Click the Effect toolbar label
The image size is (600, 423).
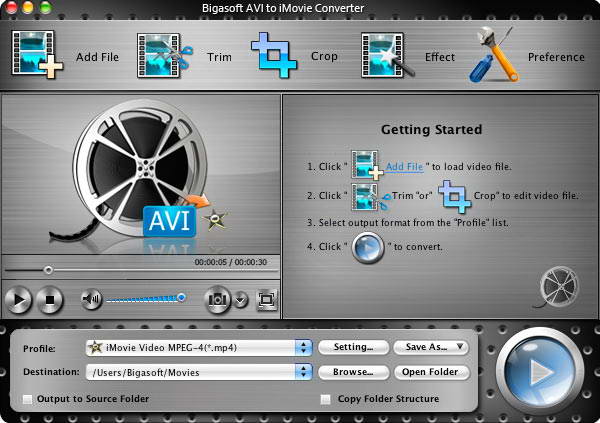[440, 57]
